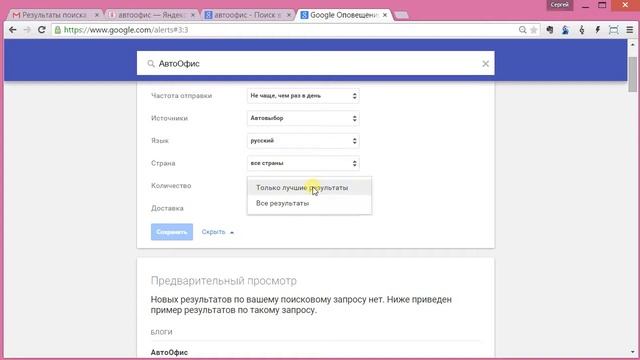The image size is (640, 360).
Task: Open the Частота отправки dropdown
Action: click(x=303, y=96)
